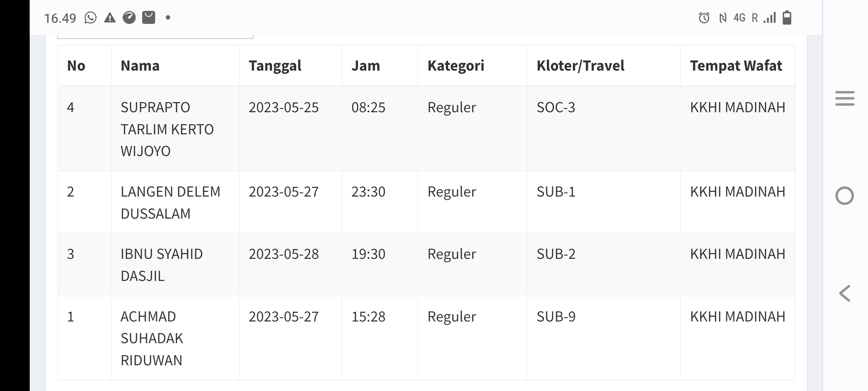Go back using the arrow button
The height and width of the screenshot is (391, 868).
pos(845,293)
